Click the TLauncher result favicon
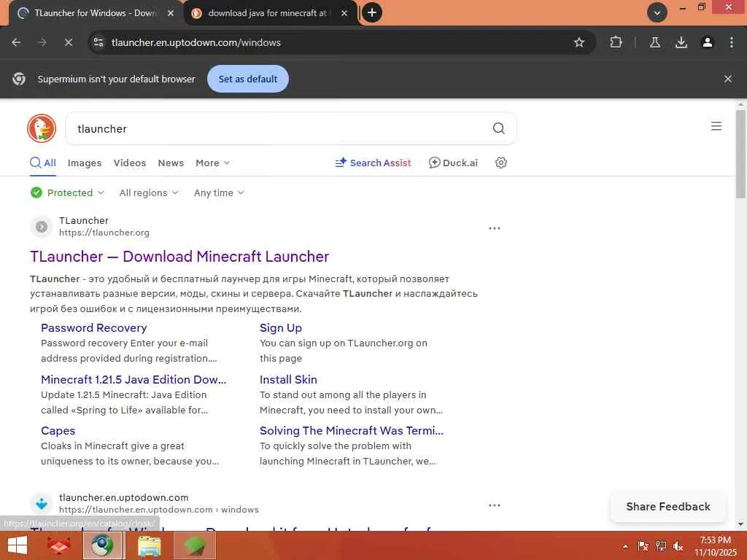Viewport: 747px width, 560px height. [x=42, y=227]
